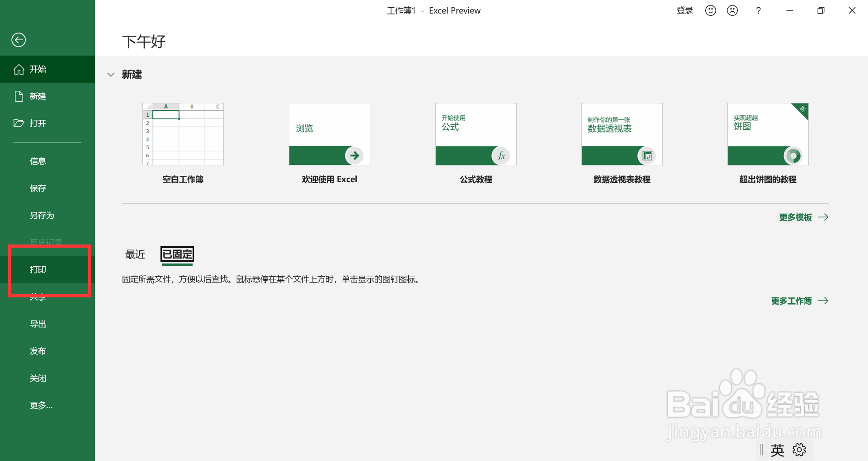This screenshot has height=461, width=868.
Task: Minimize the Excel window
Action: coord(790,10)
